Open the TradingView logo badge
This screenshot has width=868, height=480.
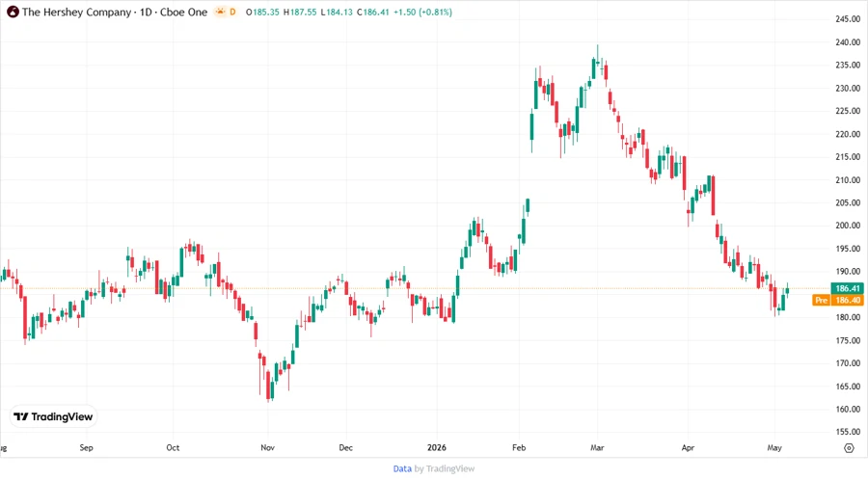tap(53, 416)
